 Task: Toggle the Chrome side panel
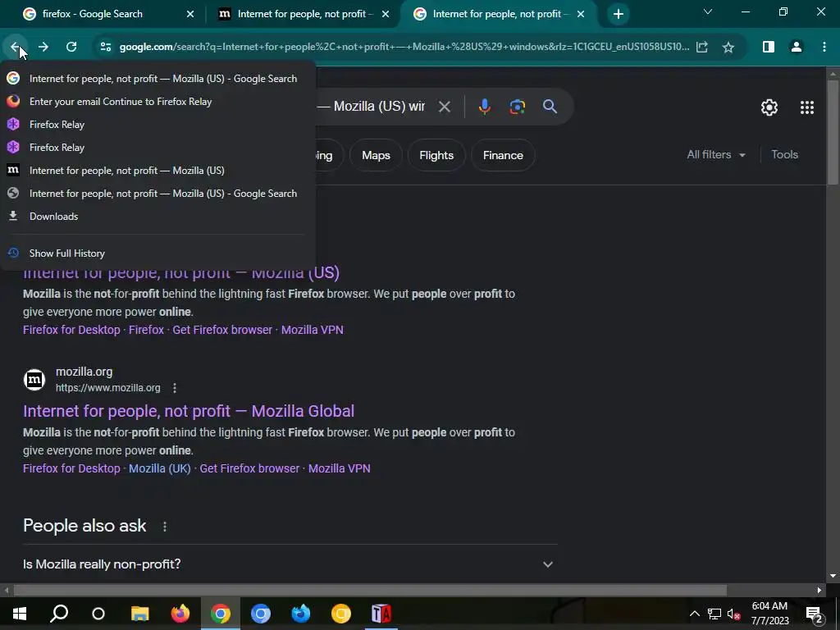[768, 47]
